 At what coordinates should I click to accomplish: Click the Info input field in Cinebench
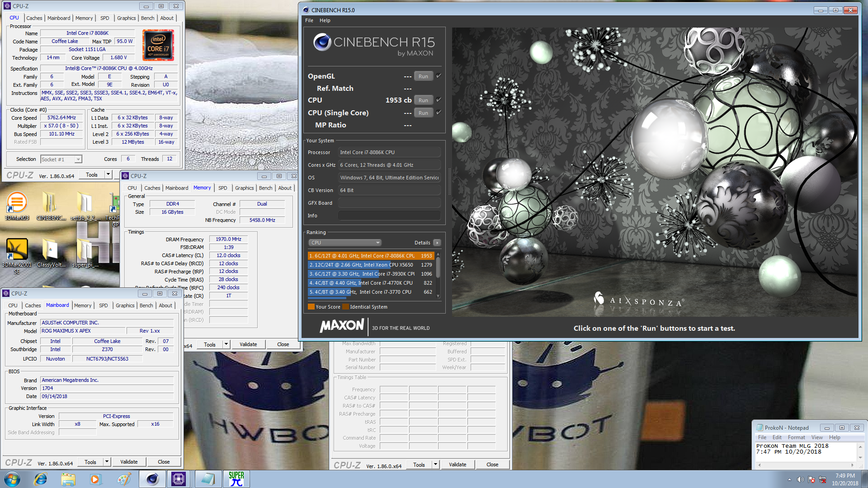point(389,216)
